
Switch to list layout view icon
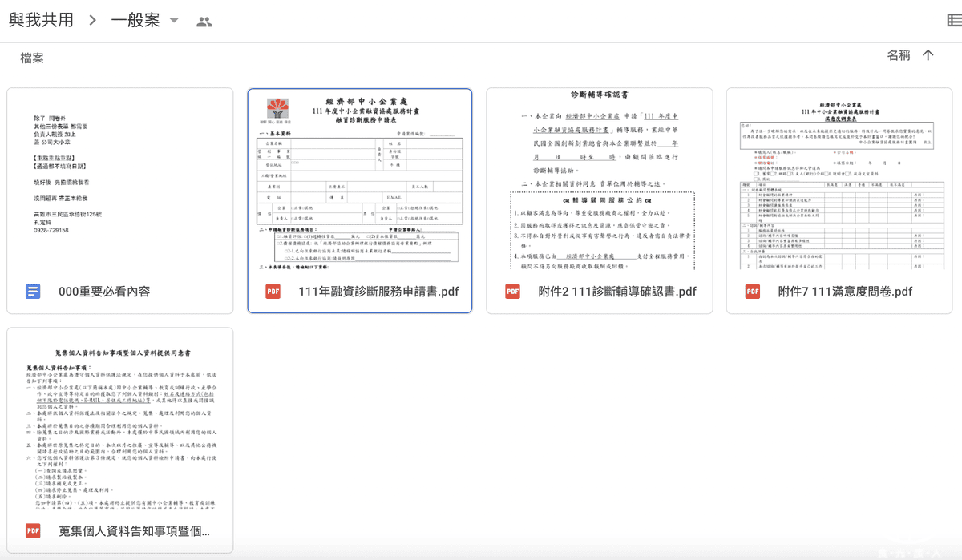[954, 21]
